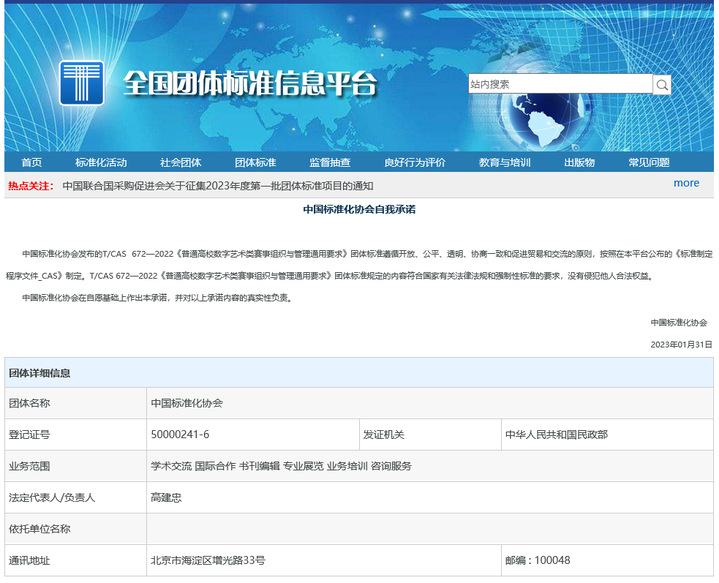Click the 中国标准化协会 organization name cell
Screen dimensions: 719x583
click(x=187, y=403)
